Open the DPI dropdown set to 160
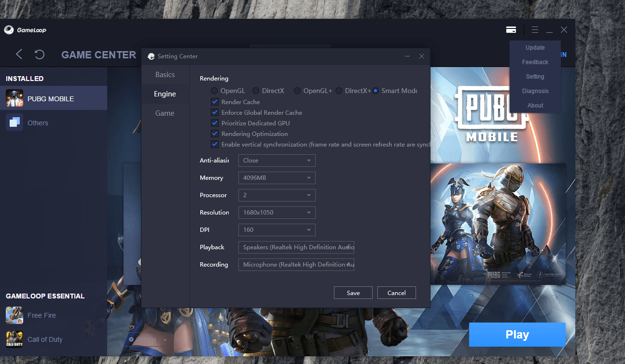This screenshot has height=364, width=625. click(x=277, y=230)
